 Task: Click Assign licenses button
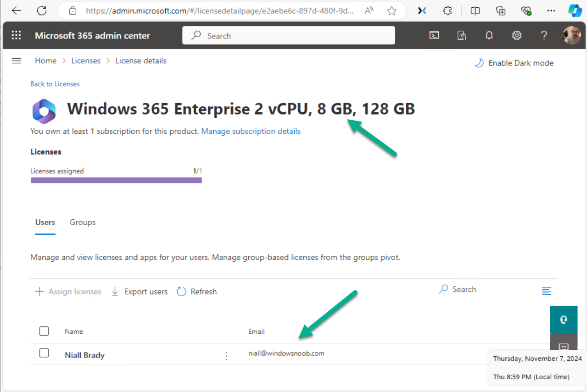[68, 292]
